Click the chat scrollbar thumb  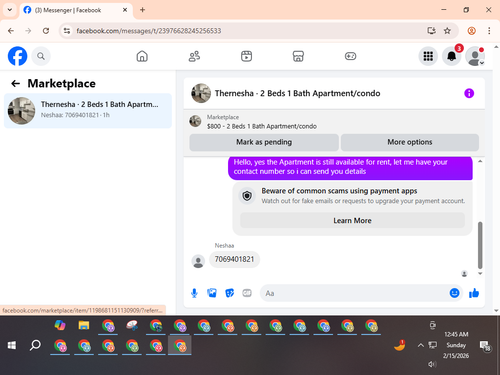[480, 245]
